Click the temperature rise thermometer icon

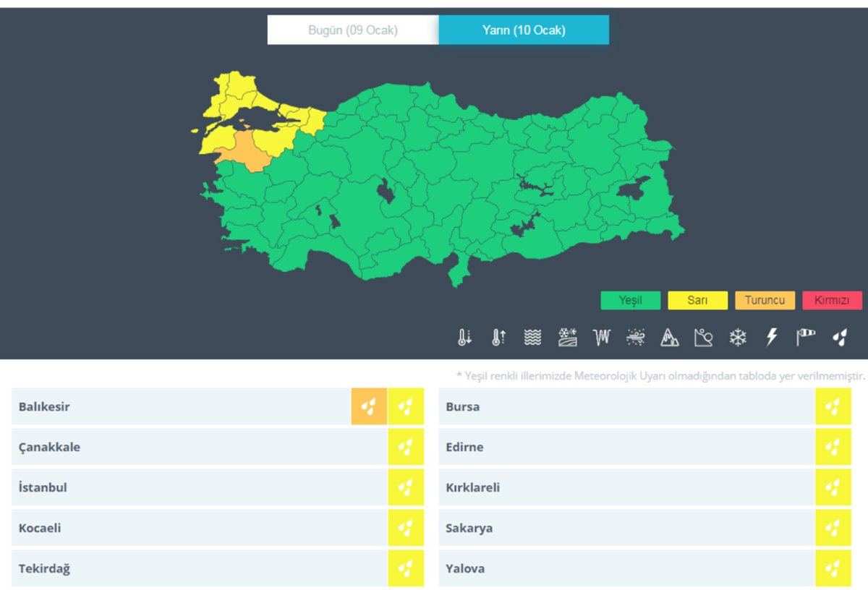[x=498, y=337]
